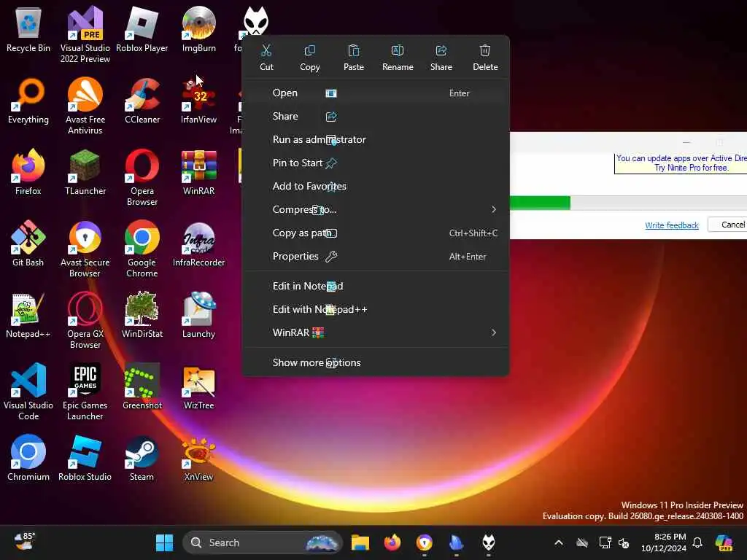Click Paste in the context menu toolbar

[x=354, y=58]
